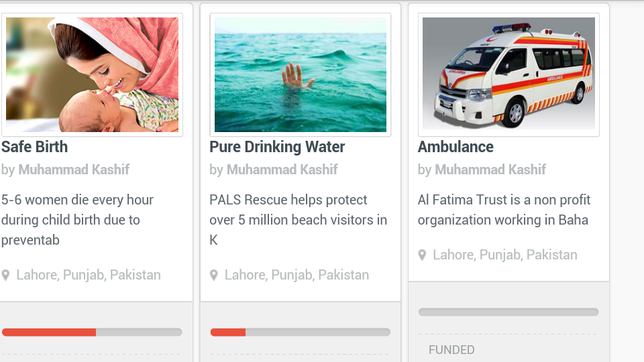This screenshot has width=644, height=362.
Task: Open the Pure Drinking Water campaign image
Action: coord(301,74)
